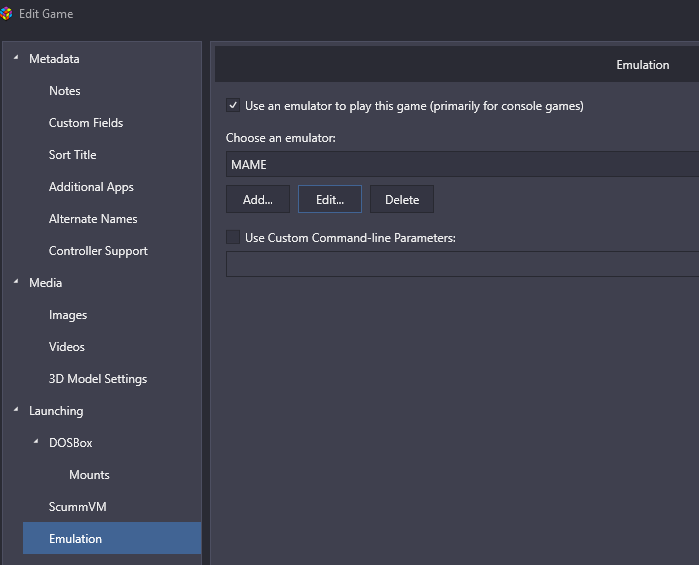This screenshot has height=565, width=699.
Task: Delete the selected emulator
Action: pos(402,199)
